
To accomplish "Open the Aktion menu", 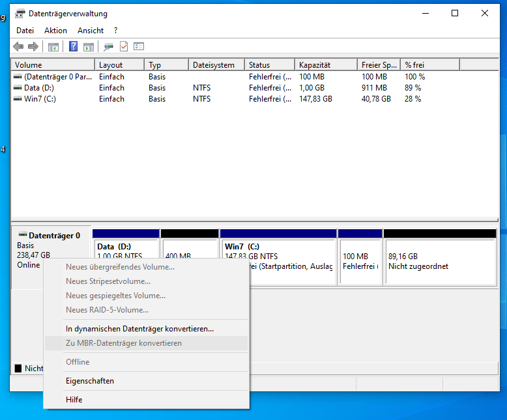I will click(55, 31).
